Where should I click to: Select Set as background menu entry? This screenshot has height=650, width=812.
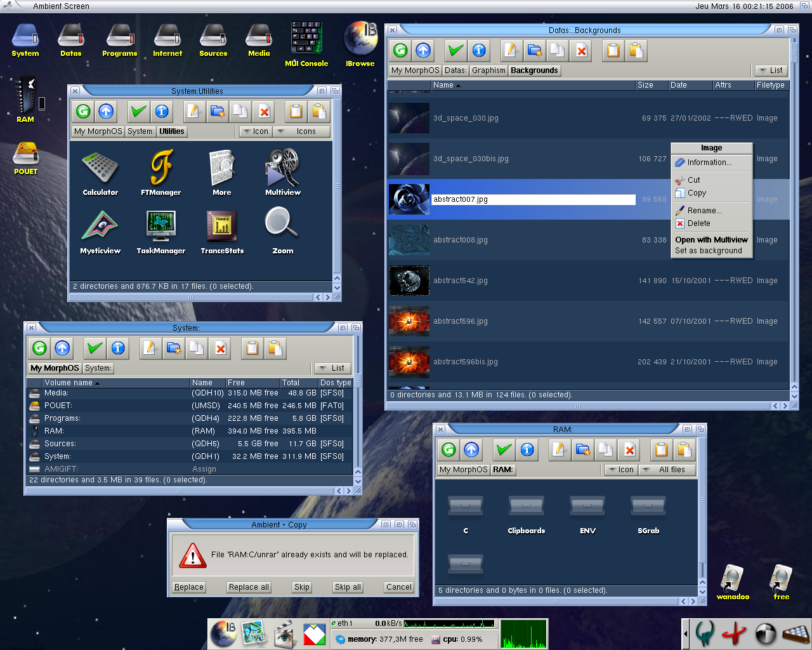pyautogui.click(x=708, y=251)
